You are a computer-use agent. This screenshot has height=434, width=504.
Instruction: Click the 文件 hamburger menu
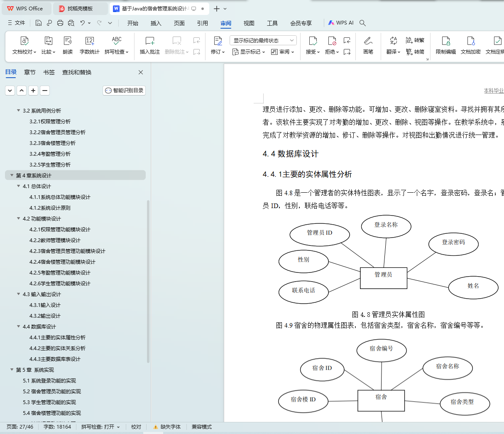click(x=16, y=23)
